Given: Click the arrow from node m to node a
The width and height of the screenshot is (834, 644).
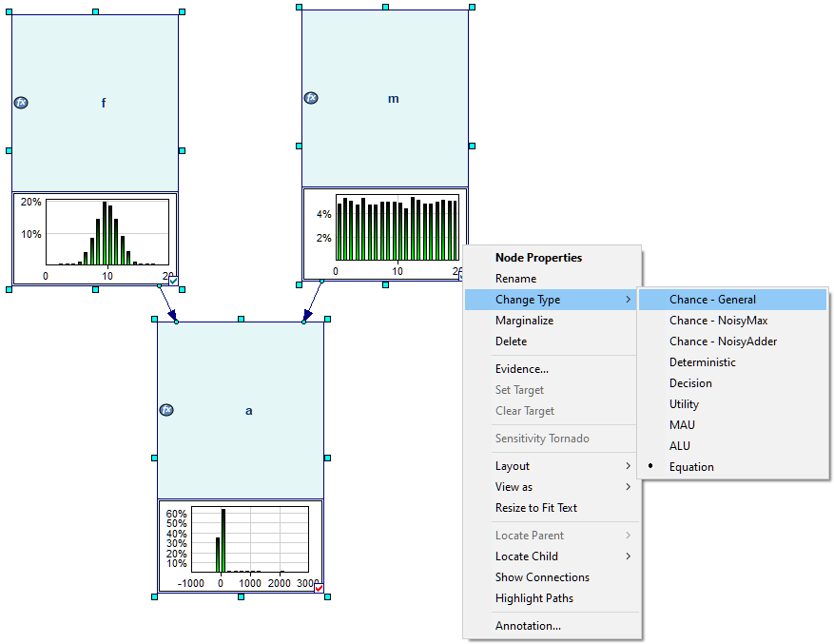Looking at the screenshot, I should [x=313, y=301].
